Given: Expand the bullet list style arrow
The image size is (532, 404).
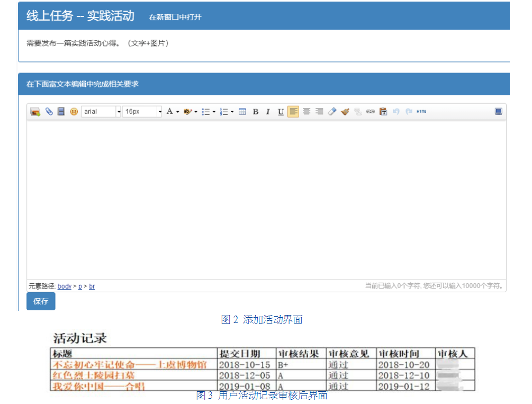Looking at the screenshot, I should tap(214, 112).
